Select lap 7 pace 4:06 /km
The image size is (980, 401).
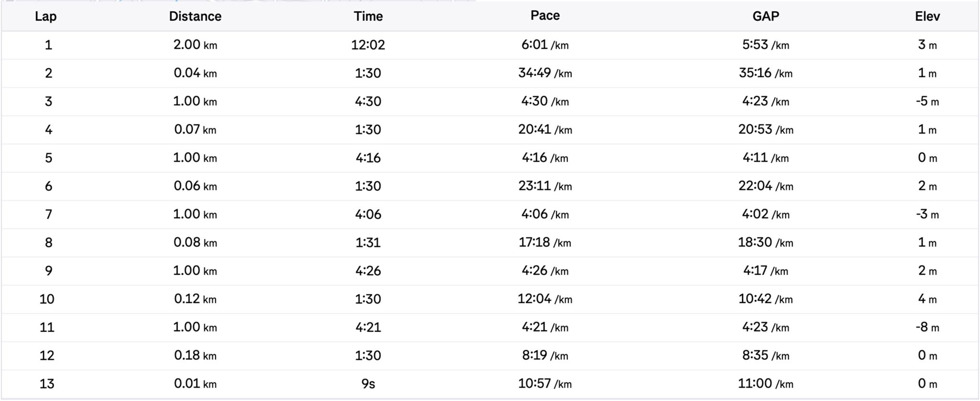(x=545, y=214)
